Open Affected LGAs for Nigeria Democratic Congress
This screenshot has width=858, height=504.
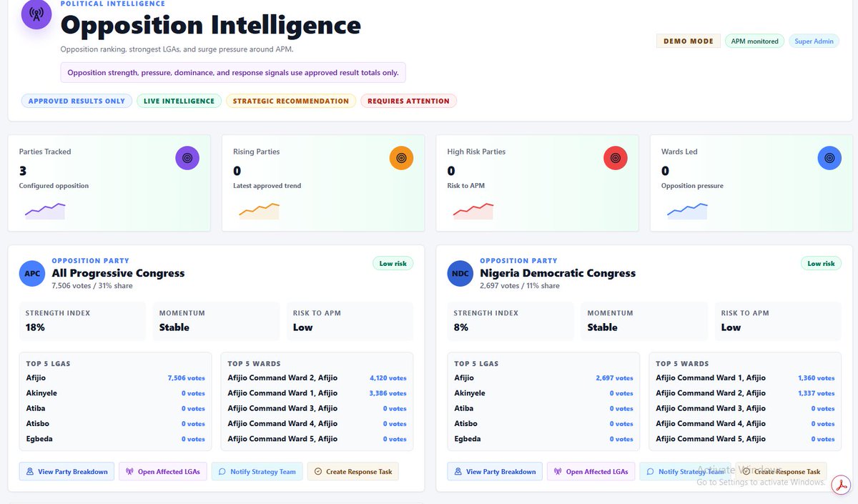(591, 472)
